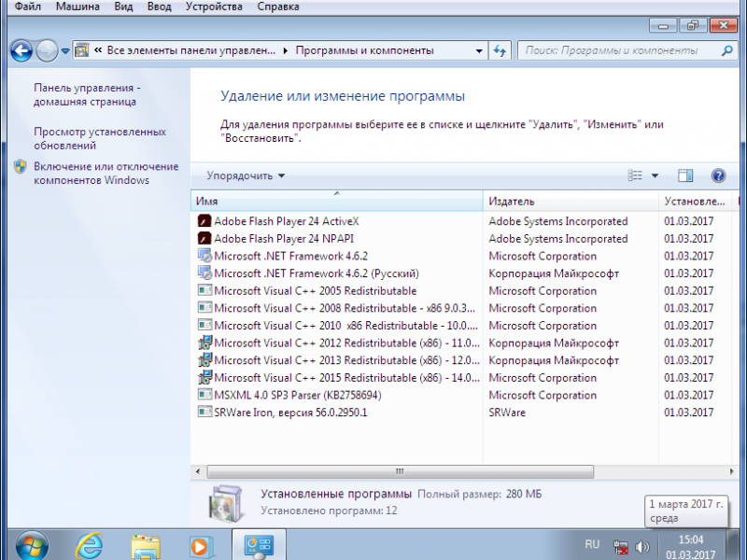Click icon of Visual C++ 2015 Redistributable
This screenshot has height=560, width=747.
tap(204, 378)
